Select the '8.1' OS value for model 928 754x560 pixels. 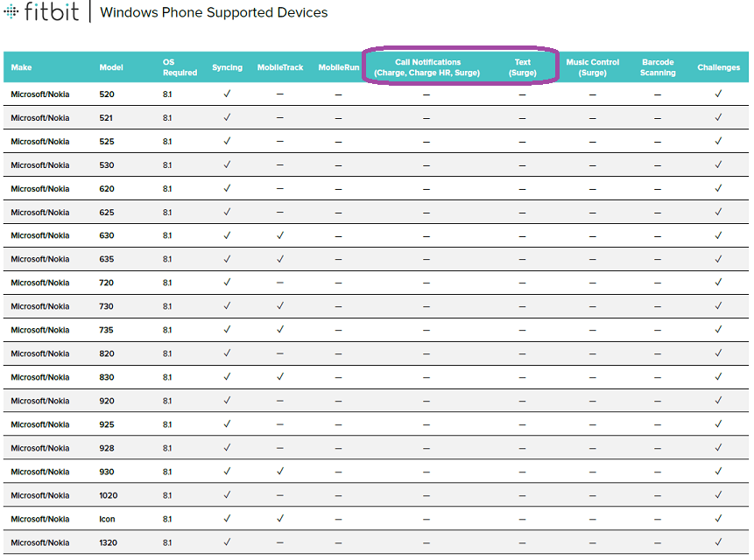click(167, 448)
